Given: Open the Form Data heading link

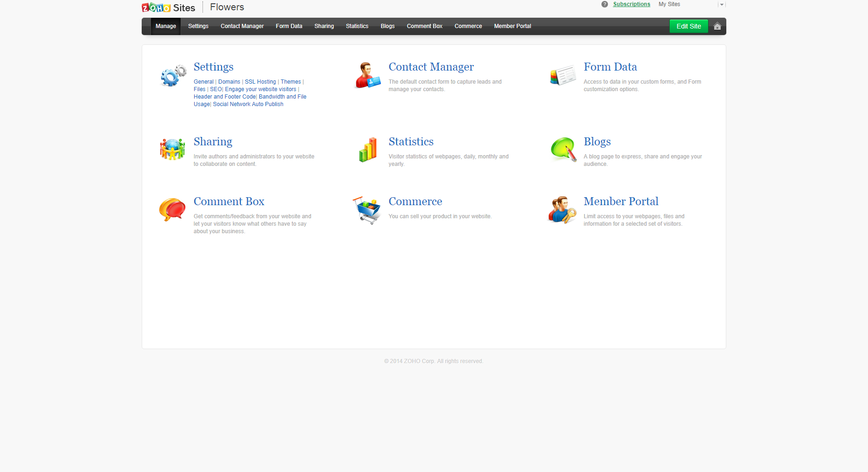Looking at the screenshot, I should (x=610, y=67).
